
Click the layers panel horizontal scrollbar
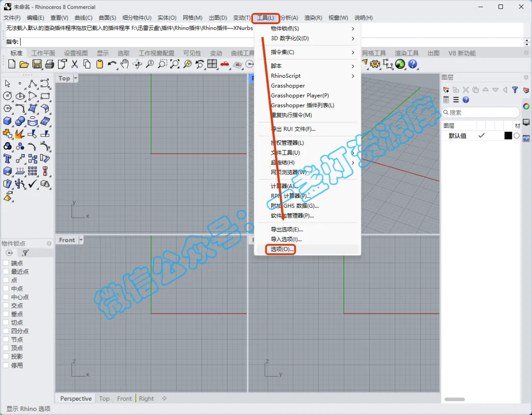[455, 399]
